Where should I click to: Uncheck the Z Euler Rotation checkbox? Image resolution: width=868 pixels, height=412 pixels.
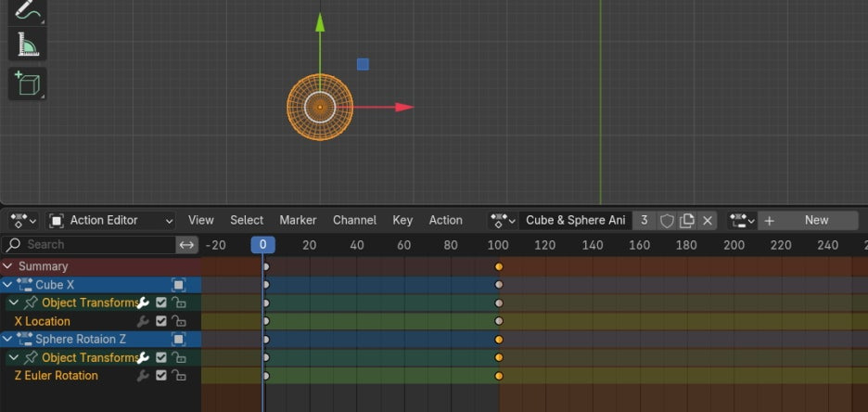coord(161,376)
